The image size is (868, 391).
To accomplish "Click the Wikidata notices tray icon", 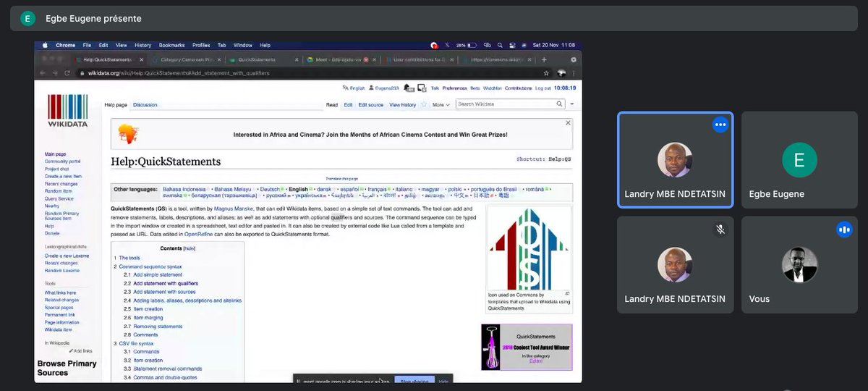I will click(421, 88).
